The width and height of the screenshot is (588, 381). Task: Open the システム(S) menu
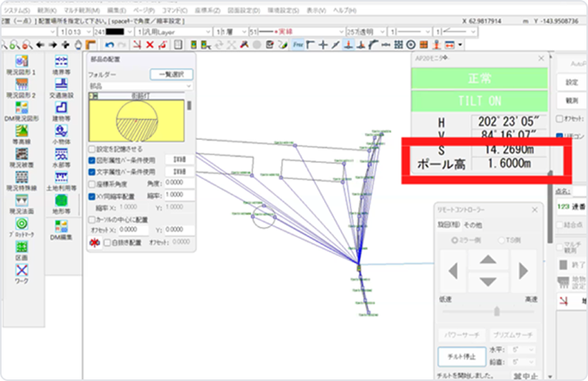(x=17, y=10)
